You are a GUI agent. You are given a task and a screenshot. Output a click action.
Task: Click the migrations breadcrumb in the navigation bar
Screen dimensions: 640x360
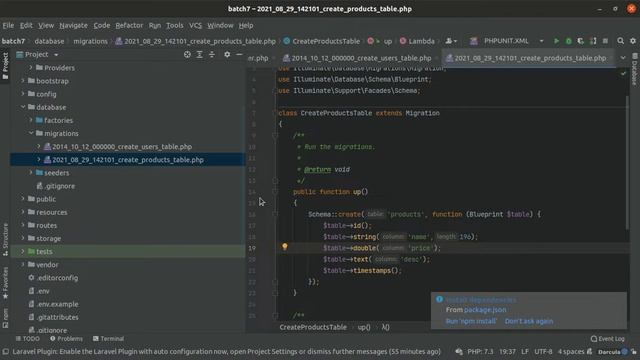tap(90, 41)
